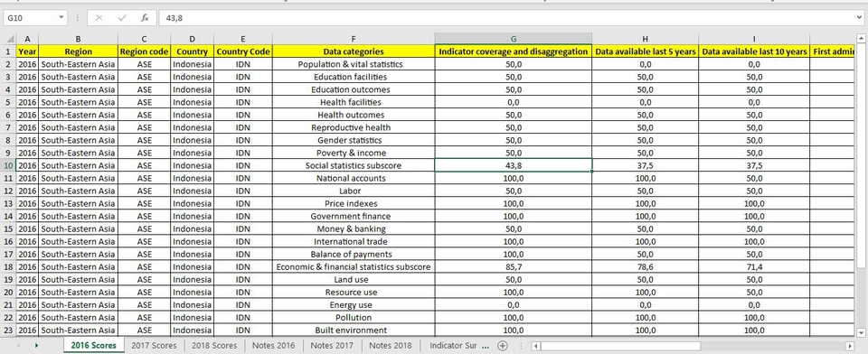Image resolution: width=868 pixels, height=354 pixels.
Task: Click the 85,7 value cell
Action: (x=514, y=267)
